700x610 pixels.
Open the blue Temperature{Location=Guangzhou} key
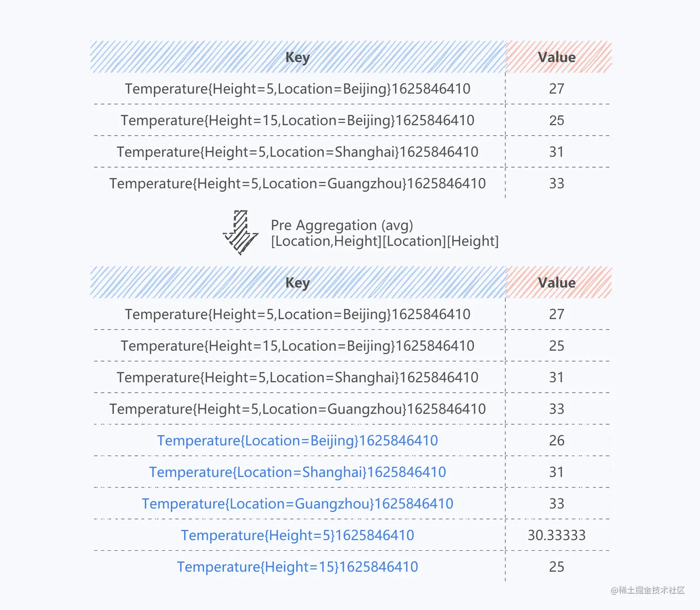pos(297,503)
